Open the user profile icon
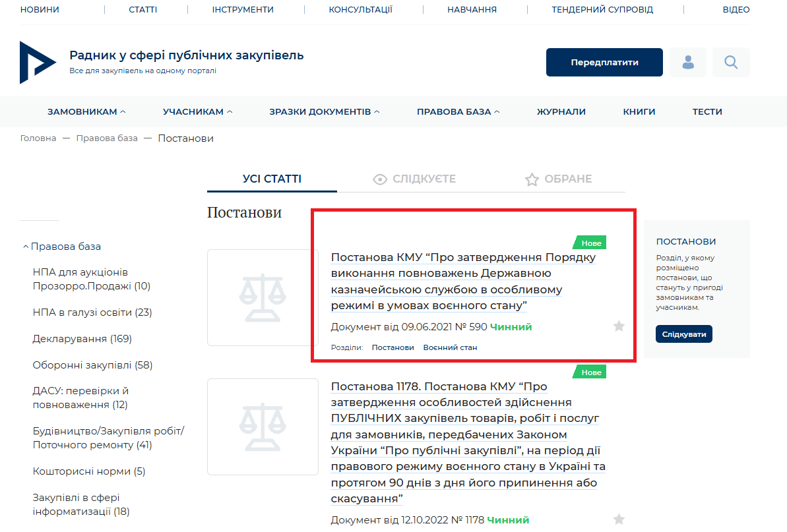 688,63
